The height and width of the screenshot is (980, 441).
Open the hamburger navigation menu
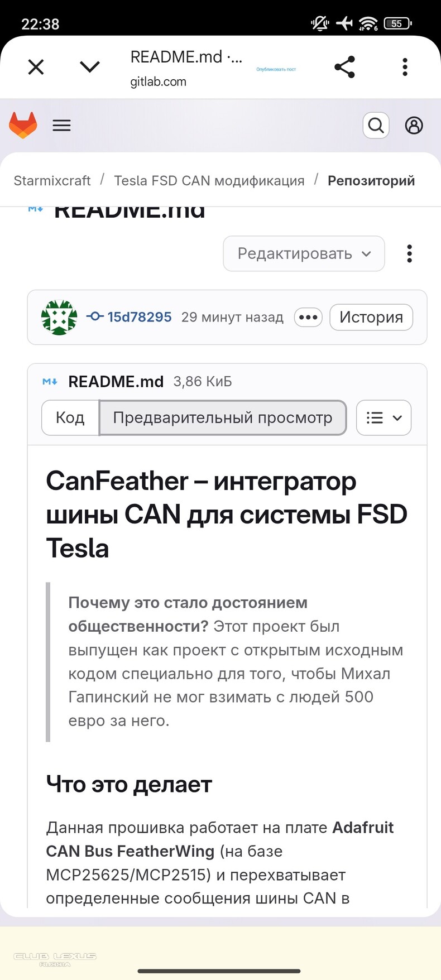point(61,125)
